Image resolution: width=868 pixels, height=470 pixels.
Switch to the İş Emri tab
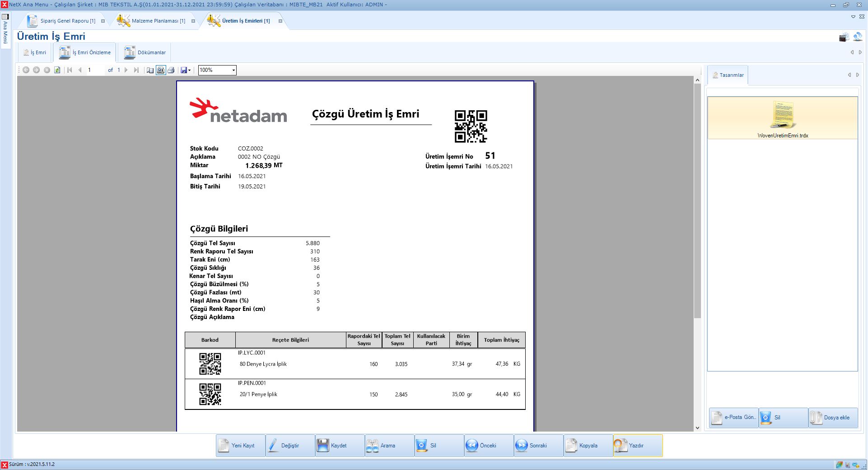[x=35, y=52]
